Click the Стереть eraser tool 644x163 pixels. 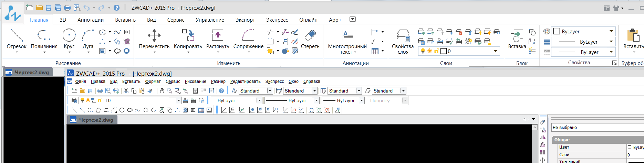(310, 39)
